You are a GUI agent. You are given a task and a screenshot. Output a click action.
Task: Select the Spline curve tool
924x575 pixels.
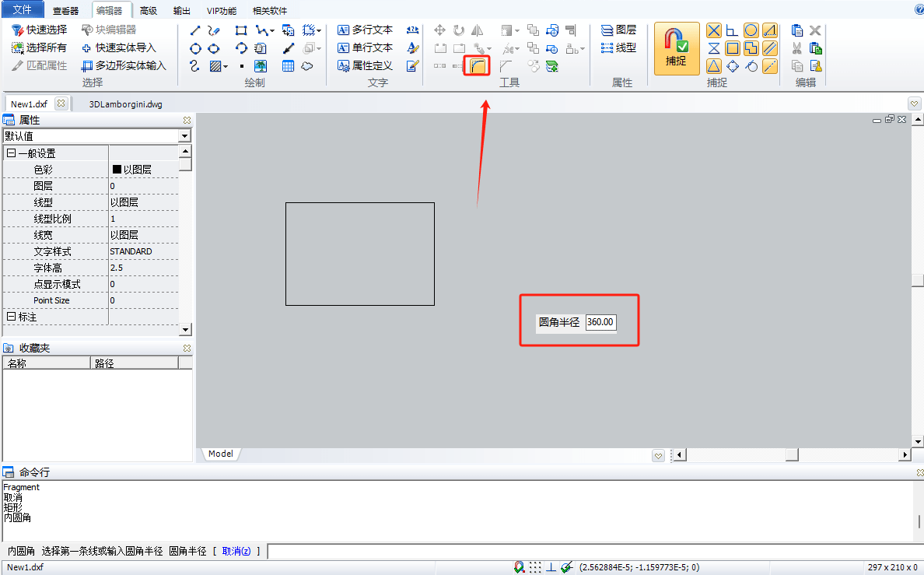pyautogui.click(x=195, y=66)
